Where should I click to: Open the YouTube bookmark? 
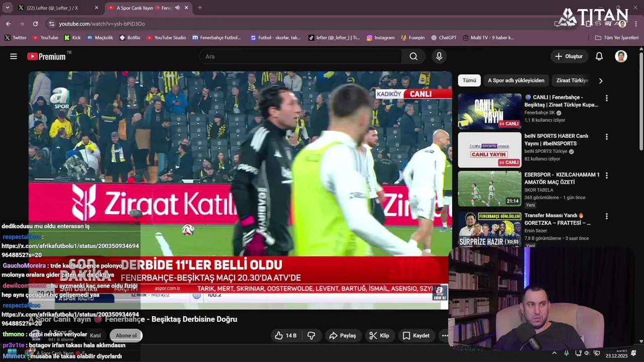(45, 38)
